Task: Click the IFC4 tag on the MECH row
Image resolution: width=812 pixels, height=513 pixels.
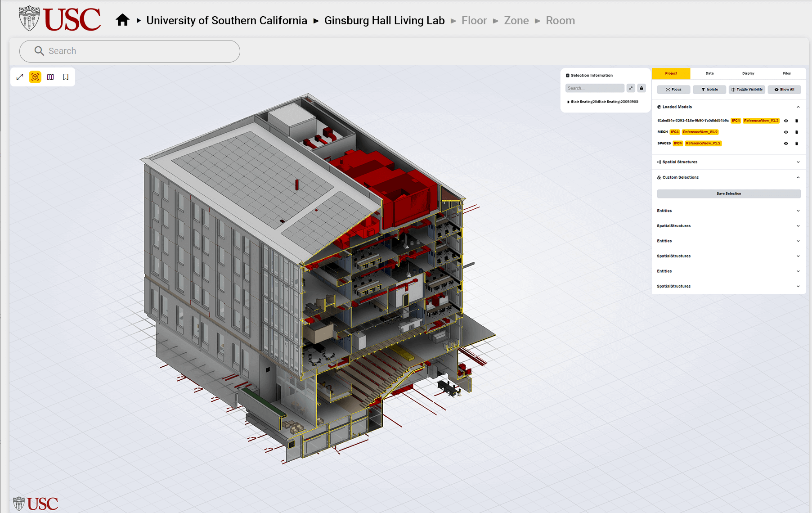Action: (x=674, y=132)
